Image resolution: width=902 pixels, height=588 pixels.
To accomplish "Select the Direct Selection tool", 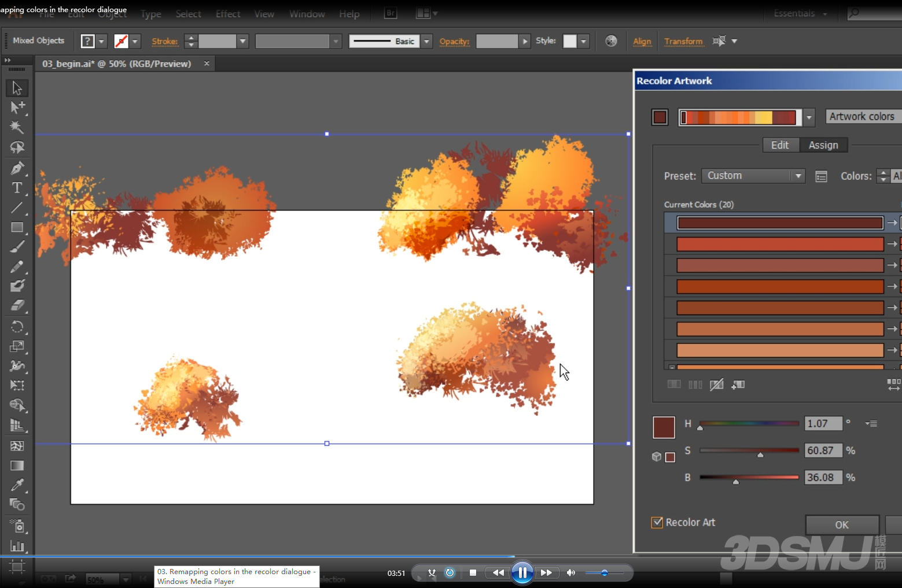I will click(17, 108).
